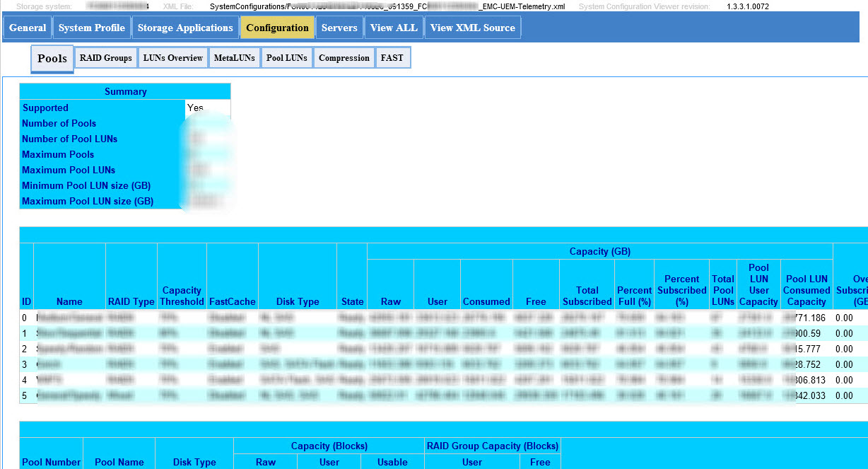Open the RAID Groups sub-tab
Screen dimensions: 868x469
105,58
